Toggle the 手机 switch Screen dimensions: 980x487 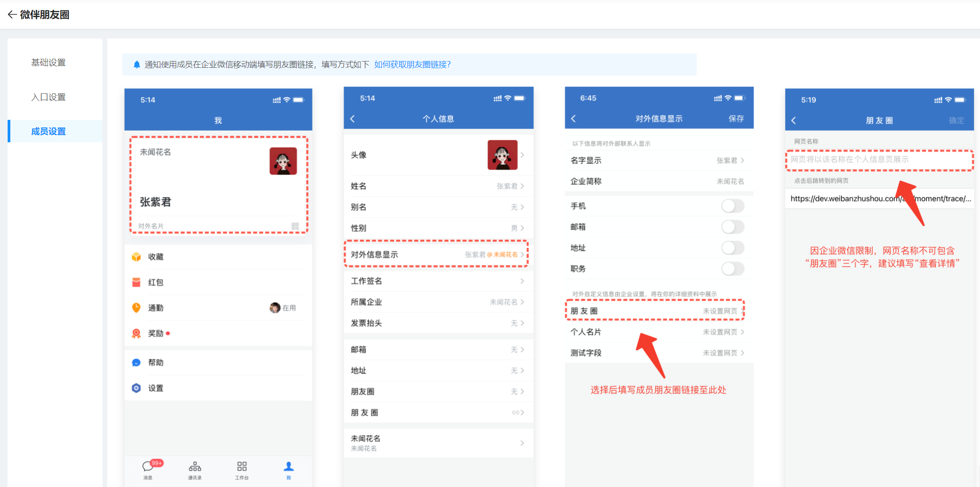(732, 206)
